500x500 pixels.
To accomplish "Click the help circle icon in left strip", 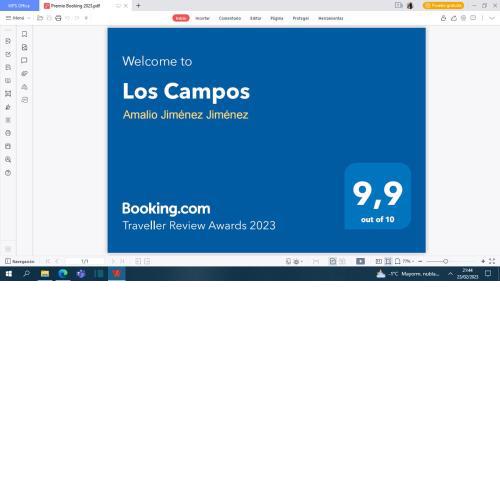I will [8, 173].
